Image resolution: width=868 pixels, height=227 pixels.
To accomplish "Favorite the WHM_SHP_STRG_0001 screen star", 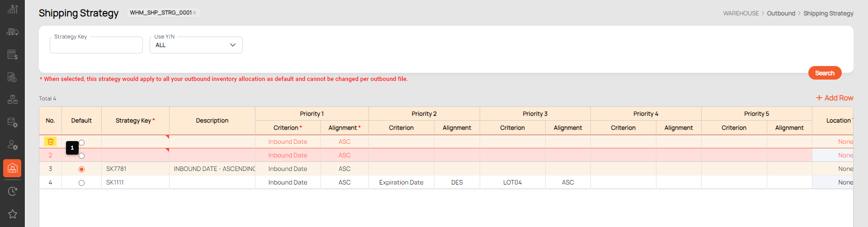I will pos(195,13).
